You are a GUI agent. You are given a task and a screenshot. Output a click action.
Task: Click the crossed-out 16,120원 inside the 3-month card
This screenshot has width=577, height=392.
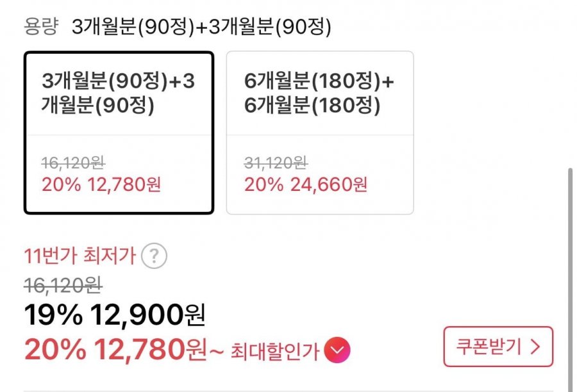(x=73, y=163)
